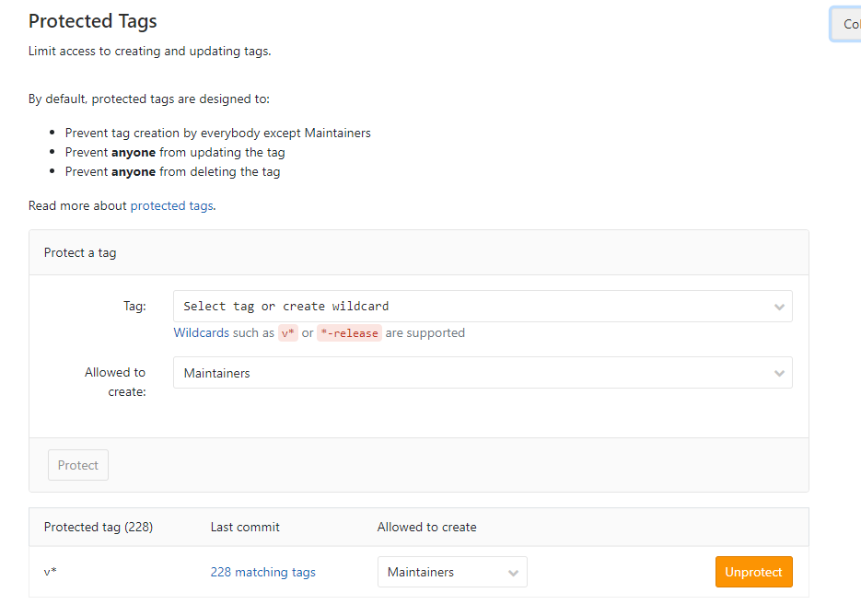Click the chevron arrow in the Tag selector
This screenshot has height=616, width=861.
(779, 307)
